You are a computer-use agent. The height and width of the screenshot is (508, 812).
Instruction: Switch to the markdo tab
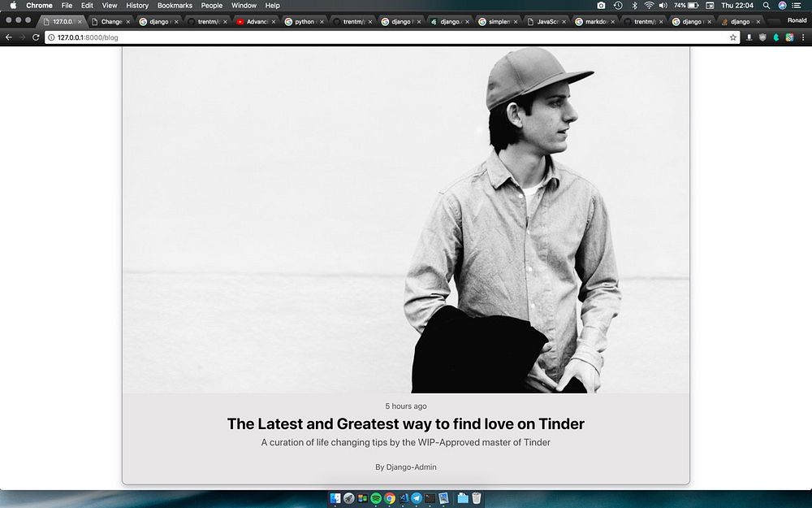click(594, 22)
